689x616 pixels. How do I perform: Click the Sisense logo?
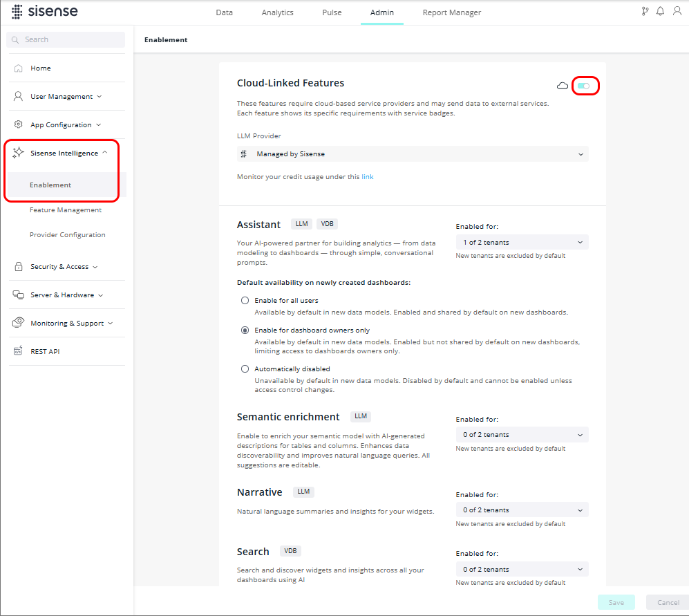tap(45, 12)
